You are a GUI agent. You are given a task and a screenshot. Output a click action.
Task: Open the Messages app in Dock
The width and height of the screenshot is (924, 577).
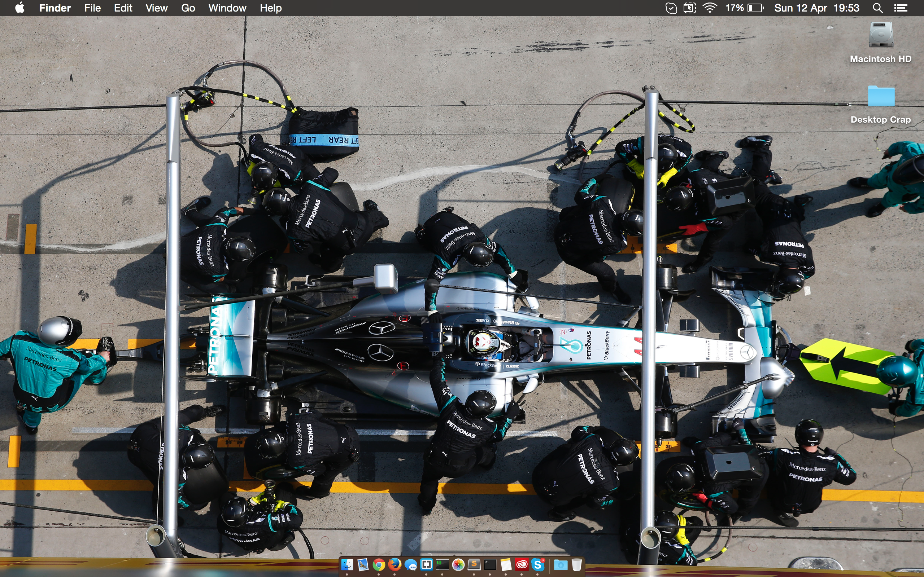(x=410, y=564)
